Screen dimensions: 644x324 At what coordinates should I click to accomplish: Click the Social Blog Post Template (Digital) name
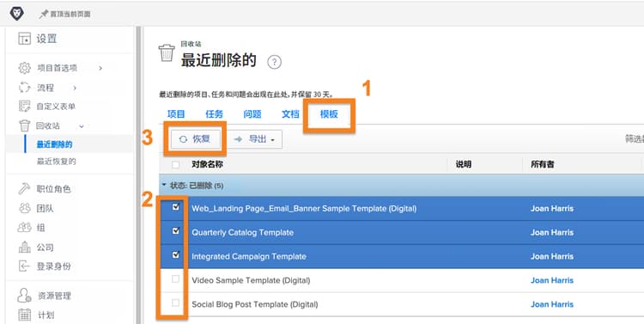tap(255, 304)
